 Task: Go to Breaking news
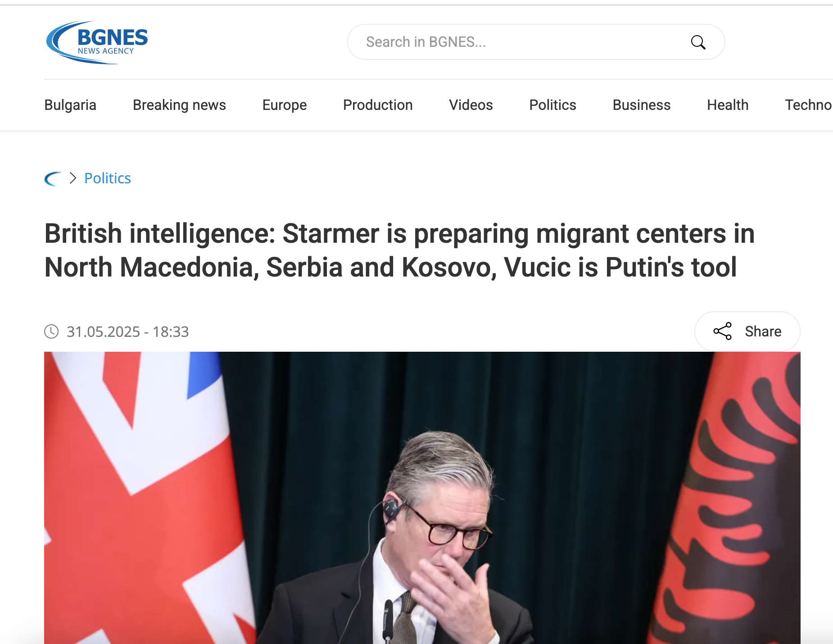point(179,105)
